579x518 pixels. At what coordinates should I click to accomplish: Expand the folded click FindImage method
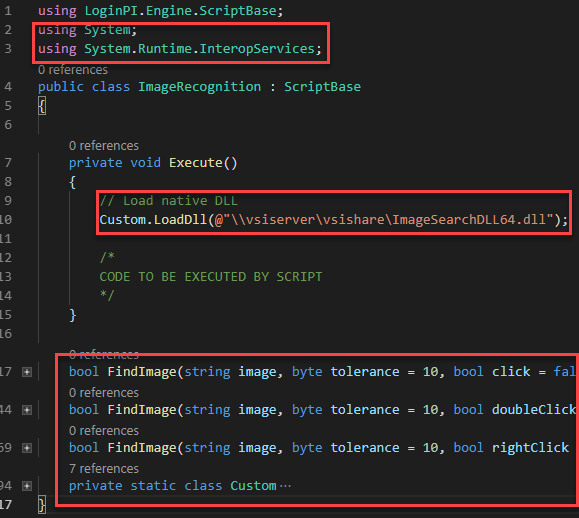point(27,372)
